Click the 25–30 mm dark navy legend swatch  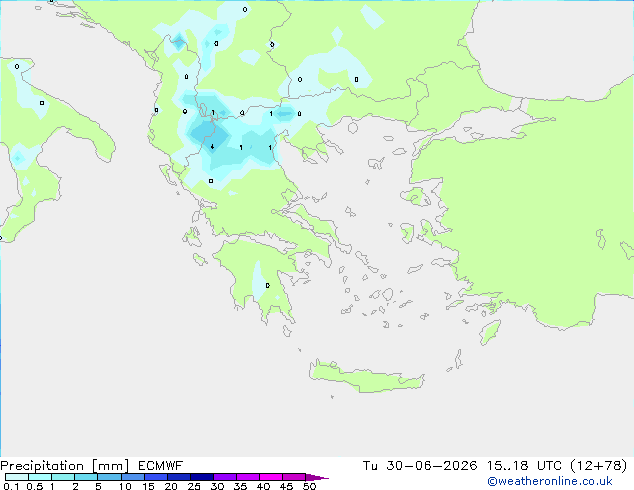[202, 477]
